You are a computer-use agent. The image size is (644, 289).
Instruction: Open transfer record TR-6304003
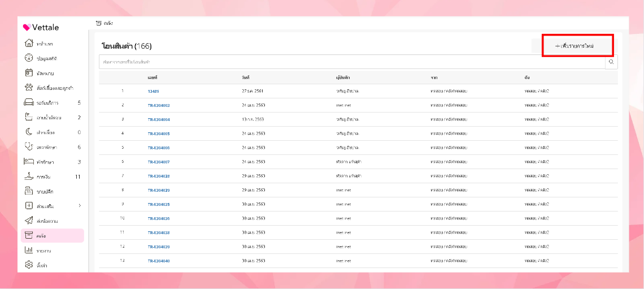coord(159,105)
